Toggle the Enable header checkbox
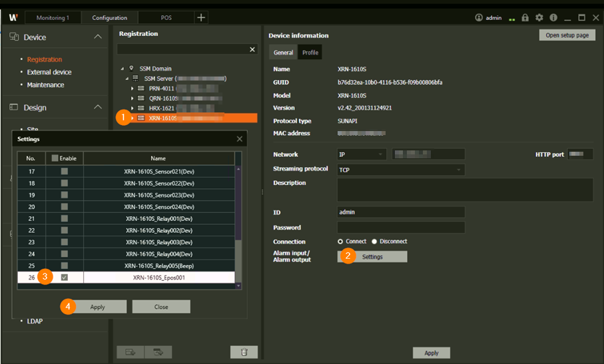Viewport: 604px width, 364px height. pos(55,158)
